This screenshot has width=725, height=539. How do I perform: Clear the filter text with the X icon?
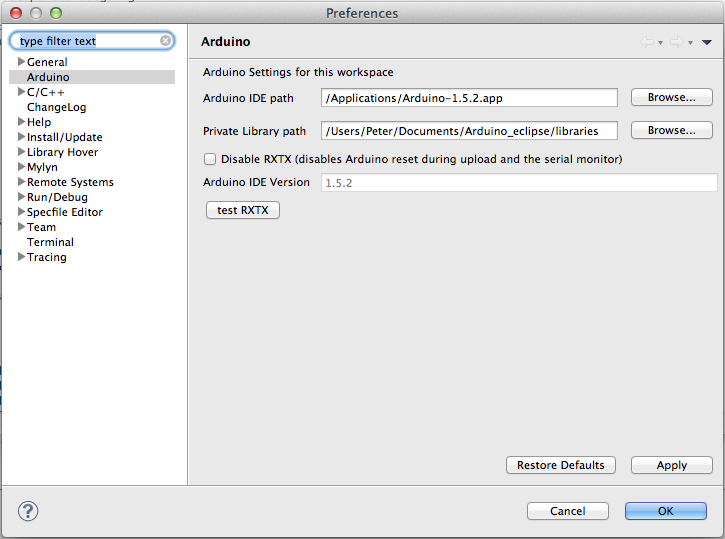tap(165, 41)
